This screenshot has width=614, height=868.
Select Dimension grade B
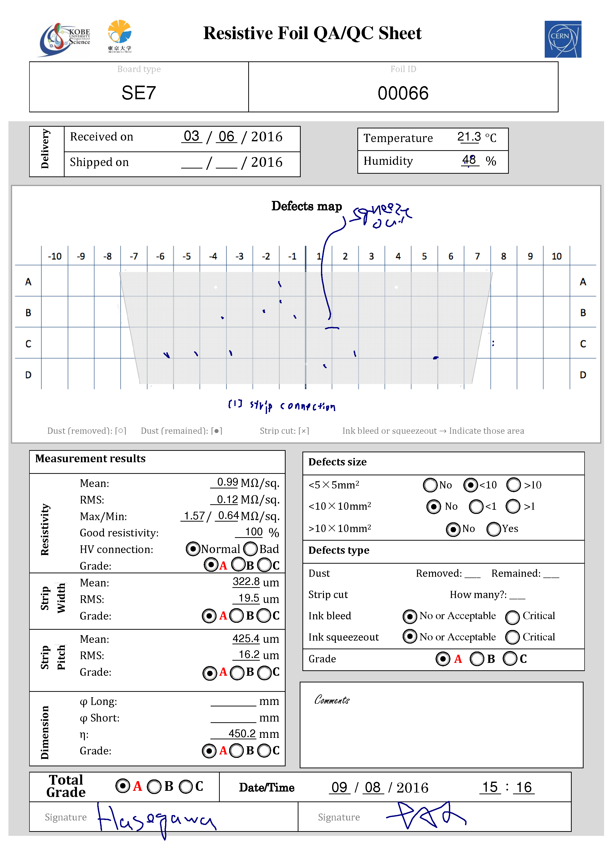[x=237, y=750]
